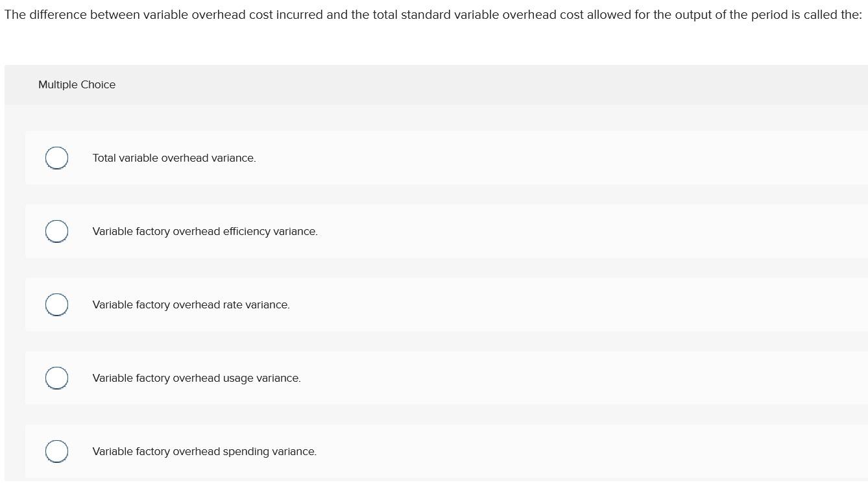
Task: Click the text Variable factory overhead spending variance
Action: 204,451
